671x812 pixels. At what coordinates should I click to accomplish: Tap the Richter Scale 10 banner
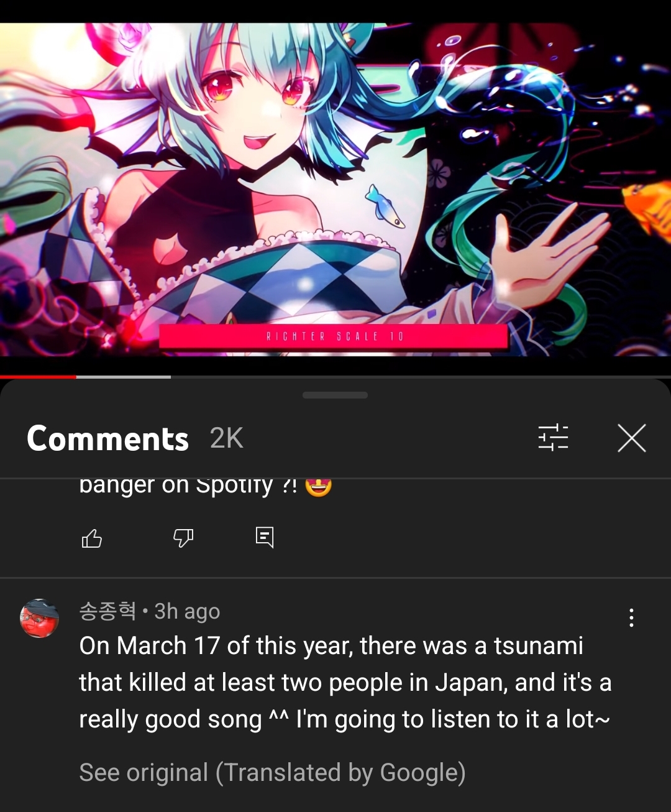tap(334, 336)
